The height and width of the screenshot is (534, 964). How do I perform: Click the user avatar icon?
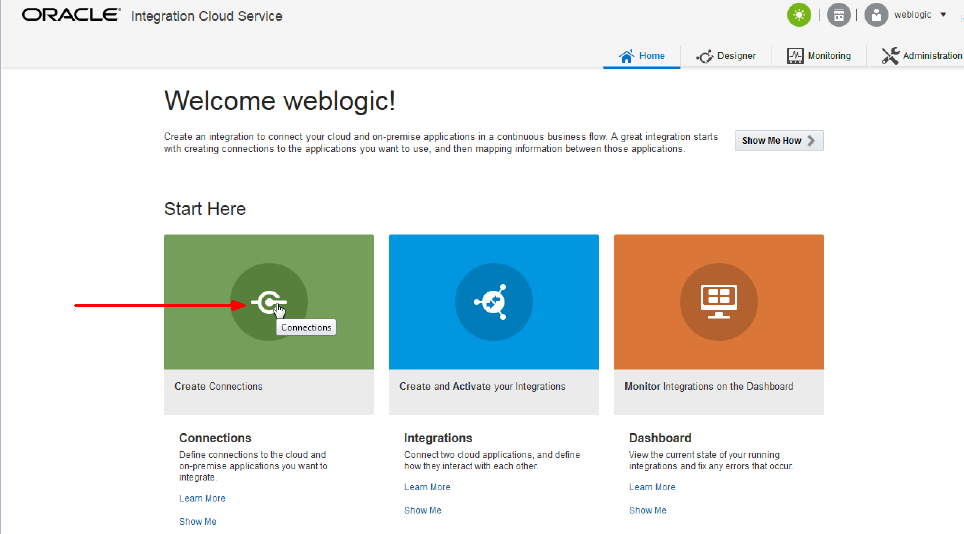click(876, 15)
